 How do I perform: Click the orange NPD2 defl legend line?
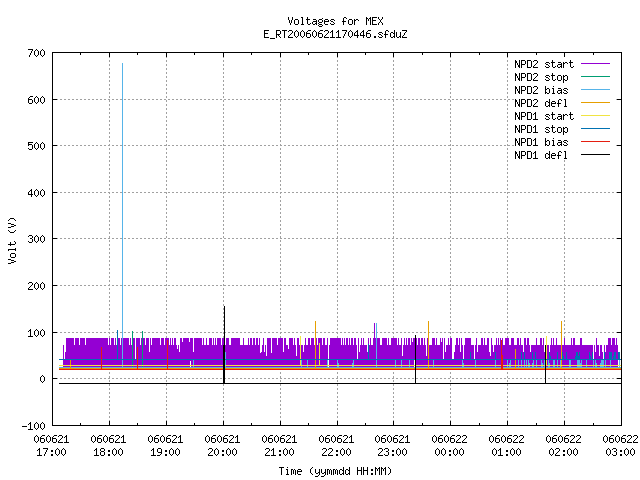click(x=595, y=103)
